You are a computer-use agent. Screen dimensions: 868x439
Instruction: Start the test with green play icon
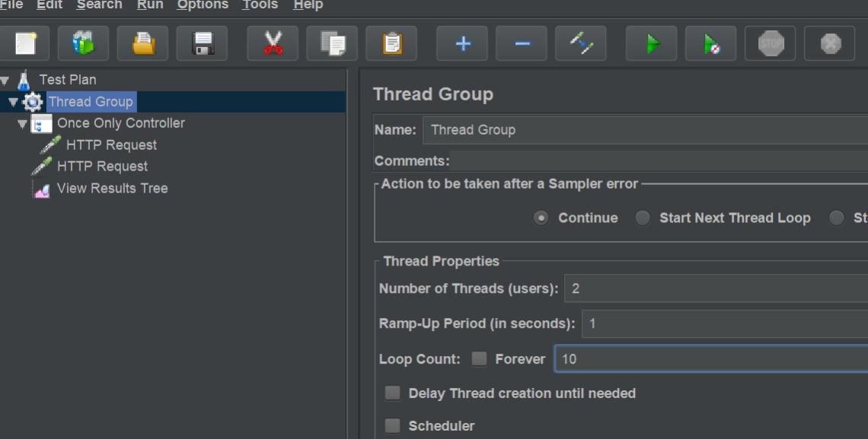(x=652, y=43)
